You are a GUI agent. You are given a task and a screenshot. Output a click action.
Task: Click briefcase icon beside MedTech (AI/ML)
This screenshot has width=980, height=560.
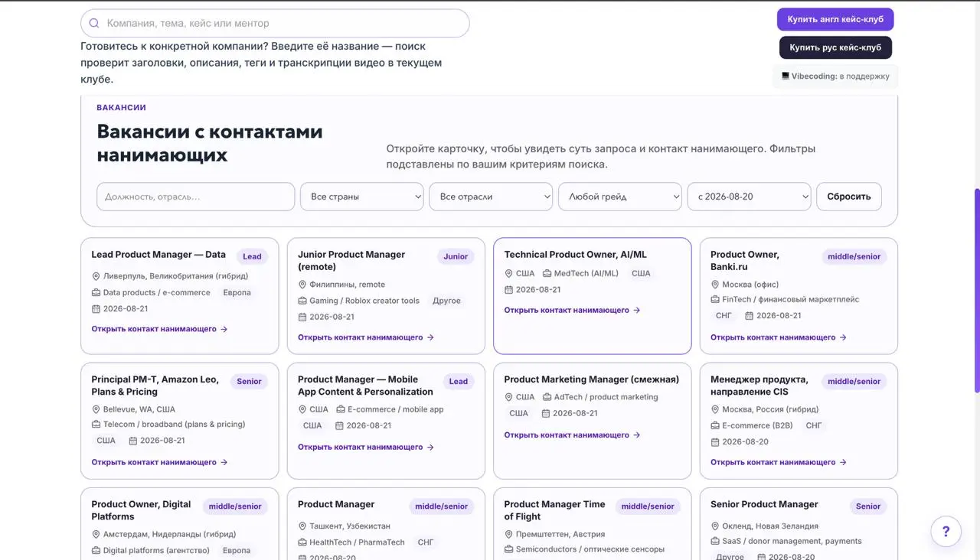[x=547, y=273]
